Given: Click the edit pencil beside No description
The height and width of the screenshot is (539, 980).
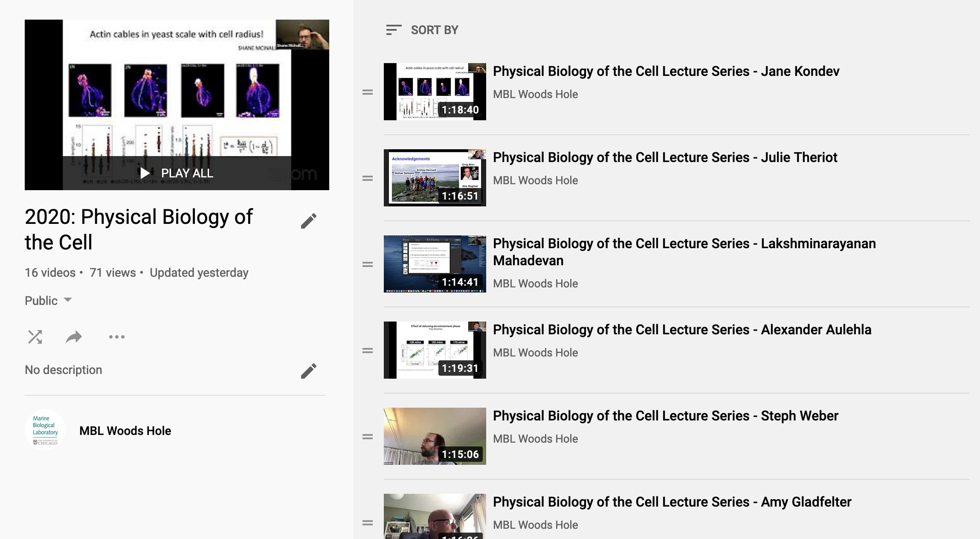Looking at the screenshot, I should 309,371.
